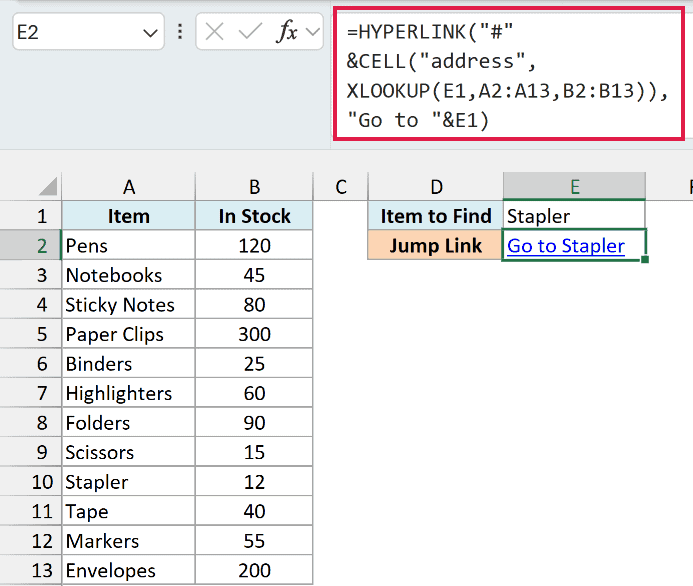
Task: Select column E header
Action: point(574,186)
